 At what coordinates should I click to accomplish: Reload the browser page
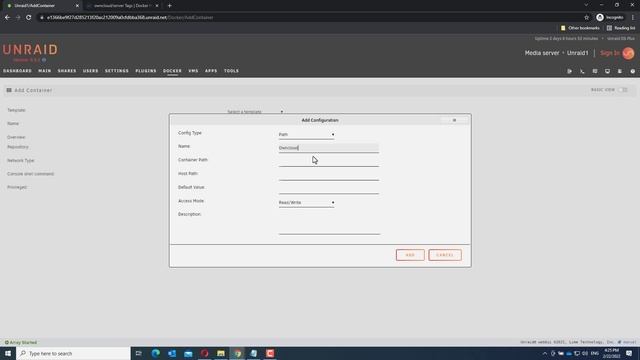(29, 18)
